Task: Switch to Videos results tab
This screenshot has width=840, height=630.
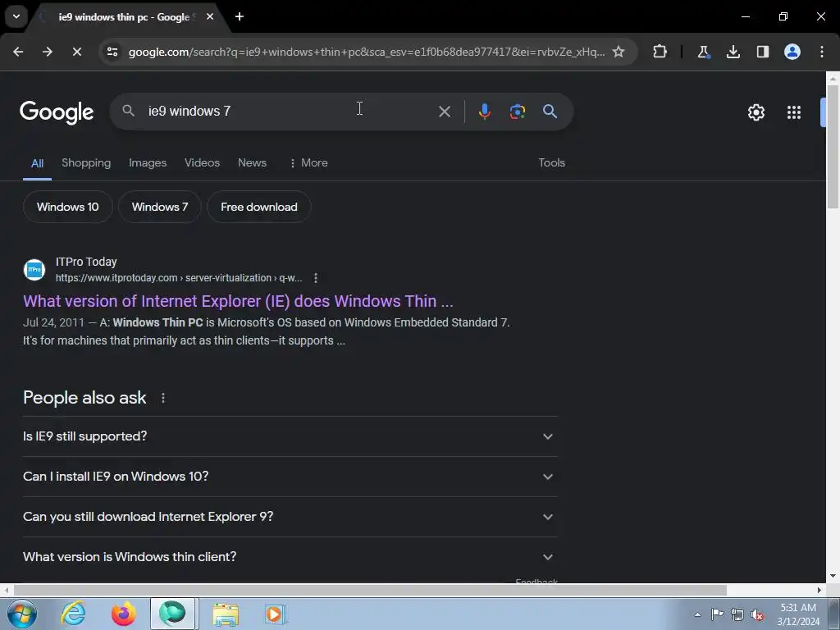Action: pyautogui.click(x=202, y=163)
